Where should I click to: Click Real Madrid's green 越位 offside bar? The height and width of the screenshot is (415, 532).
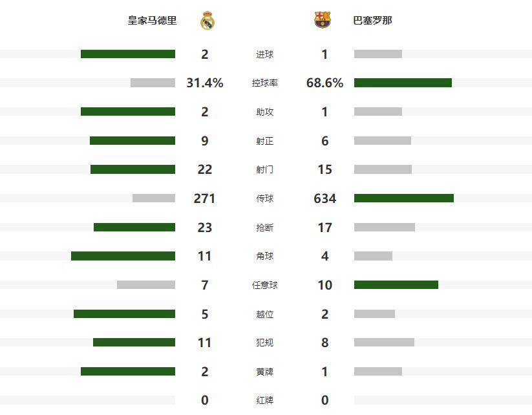[x=124, y=314]
